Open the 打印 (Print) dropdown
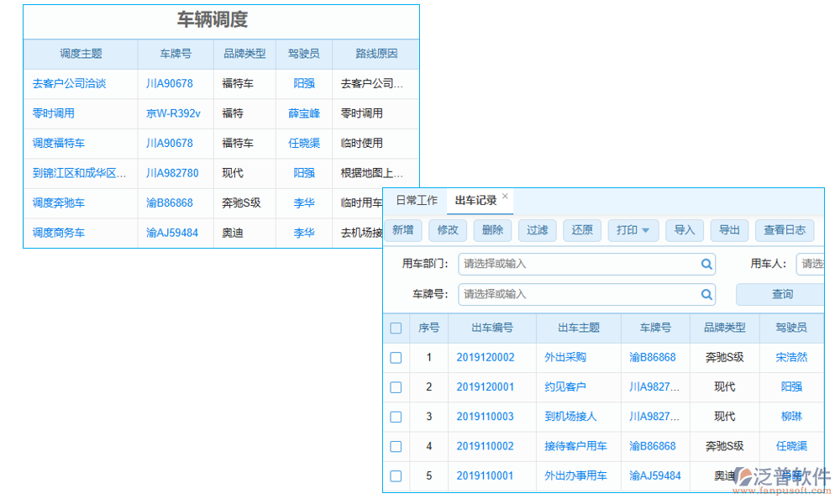The height and width of the screenshot is (504, 840). 633,230
